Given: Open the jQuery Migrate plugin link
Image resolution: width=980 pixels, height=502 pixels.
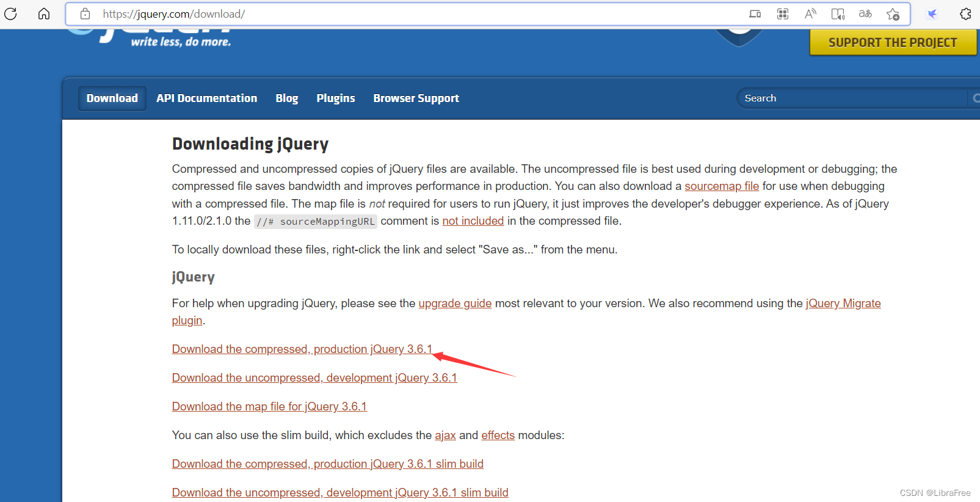Looking at the screenshot, I should [x=843, y=304].
